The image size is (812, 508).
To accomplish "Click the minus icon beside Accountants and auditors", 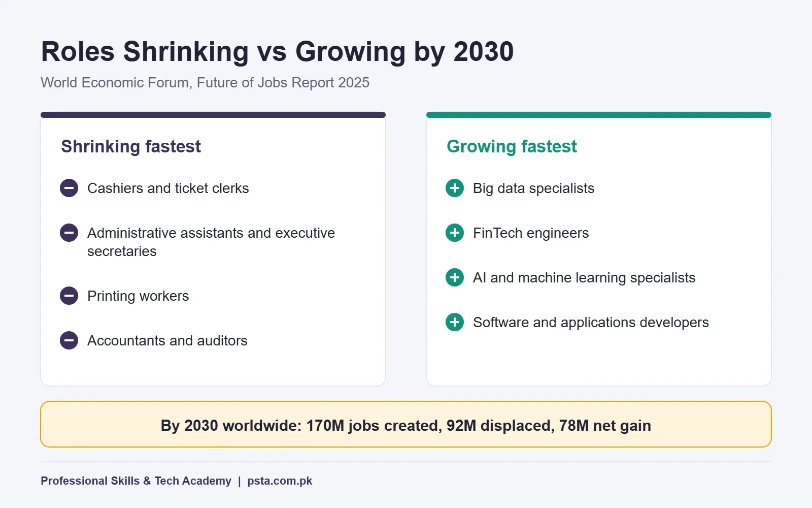I will (x=69, y=340).
